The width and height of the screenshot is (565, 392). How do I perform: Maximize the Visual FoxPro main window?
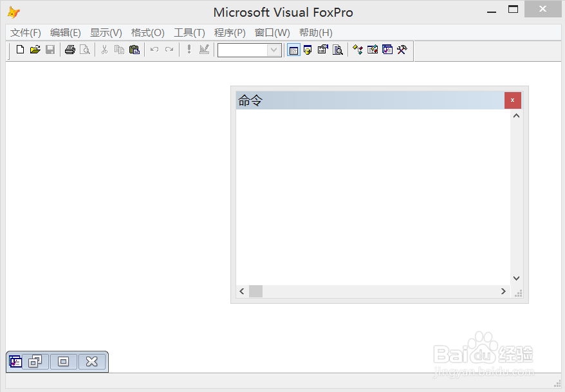[513, 10]
